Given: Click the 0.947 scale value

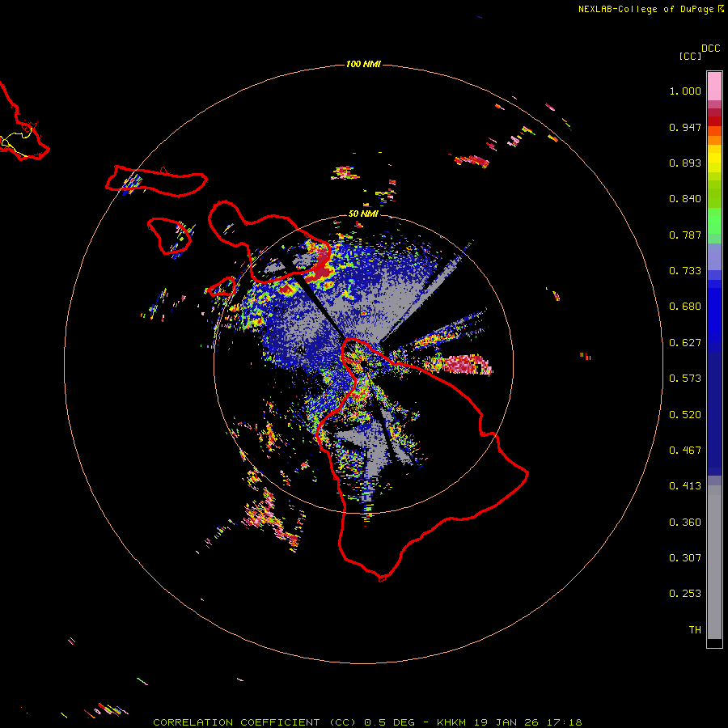Looking at the screenshot, I should [x=685, y=127].
